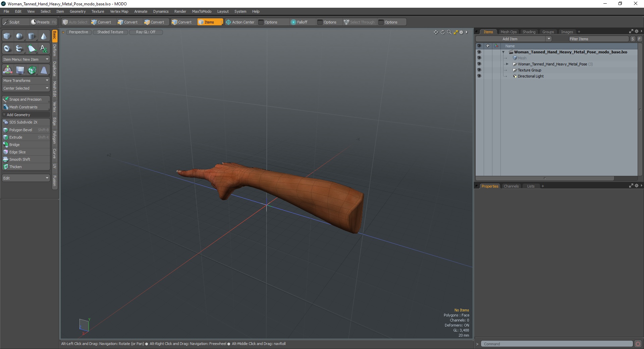Click the Smooth Shift tool
644x349 pixels.
[26, 159]
